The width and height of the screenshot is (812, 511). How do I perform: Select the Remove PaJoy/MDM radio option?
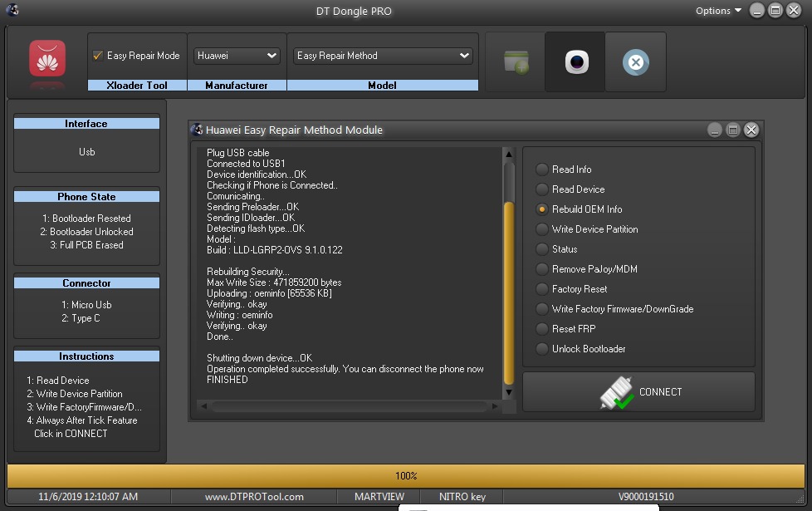tap(541, 269)
